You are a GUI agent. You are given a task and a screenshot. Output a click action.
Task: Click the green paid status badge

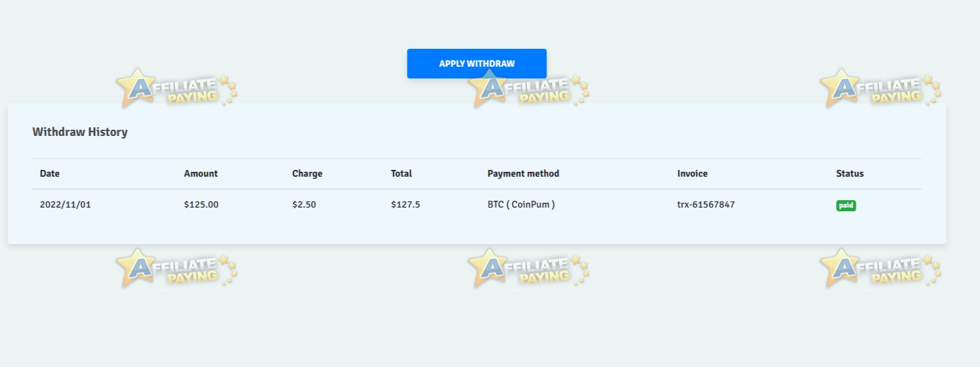(x=846, y=205)
